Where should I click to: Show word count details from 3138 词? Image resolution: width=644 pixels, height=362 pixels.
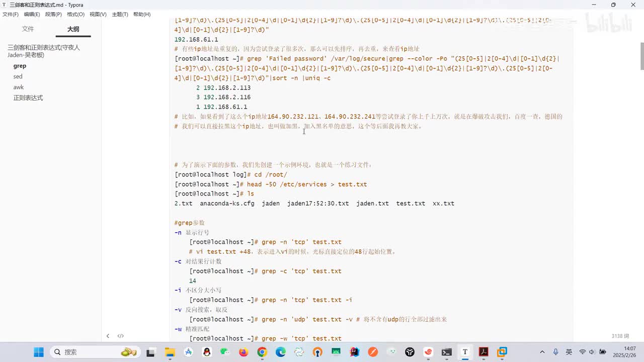coord(620,336)
